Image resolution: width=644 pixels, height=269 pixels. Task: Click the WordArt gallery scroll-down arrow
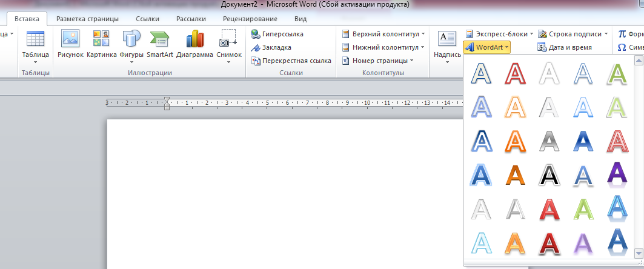tap(639, 253)
